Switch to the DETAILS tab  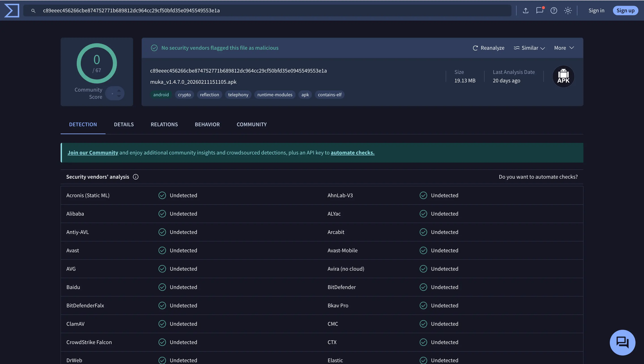[124, 124]
